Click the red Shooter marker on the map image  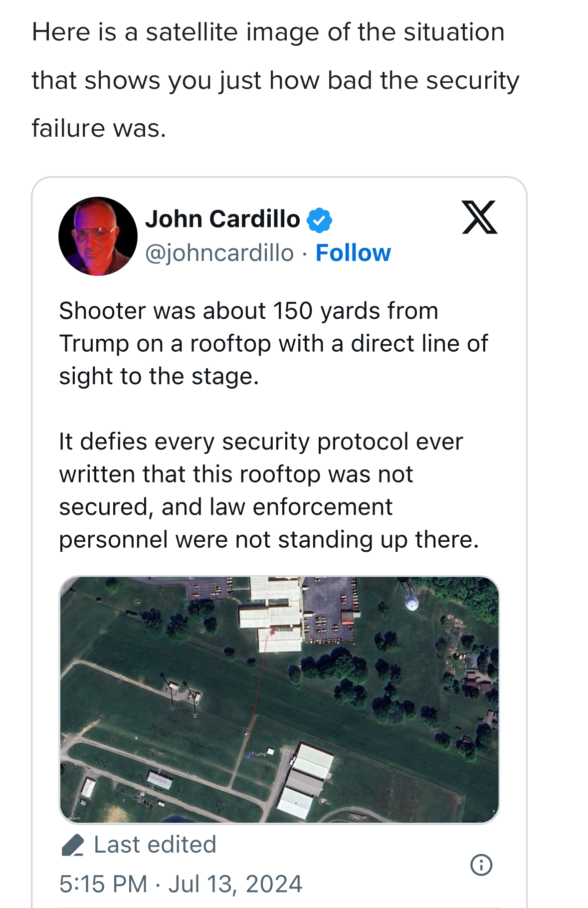(x=272, y=632)
